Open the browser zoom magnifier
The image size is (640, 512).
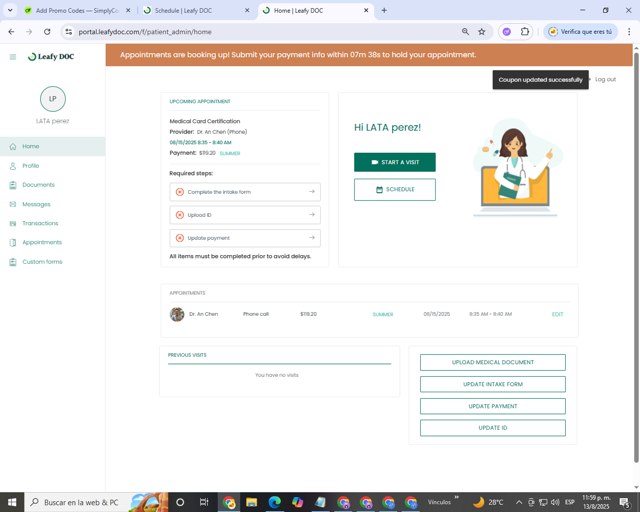(465, 31)
